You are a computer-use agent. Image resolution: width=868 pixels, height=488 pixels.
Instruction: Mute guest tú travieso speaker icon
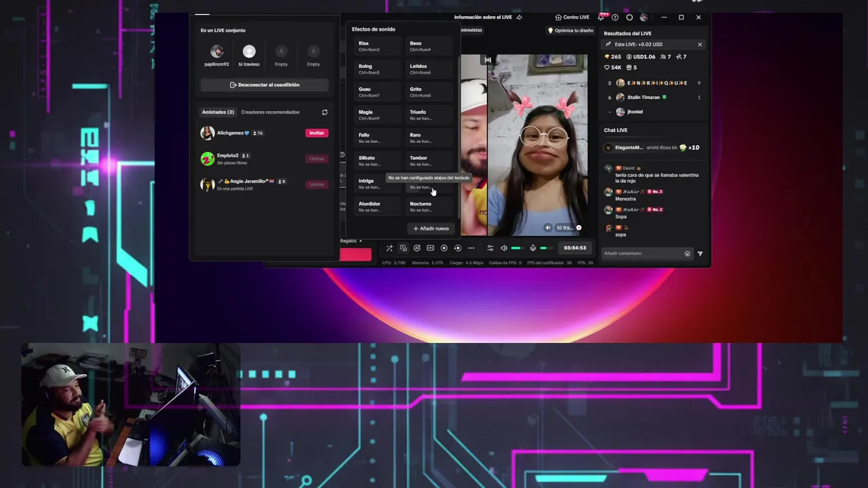point(548,228)
